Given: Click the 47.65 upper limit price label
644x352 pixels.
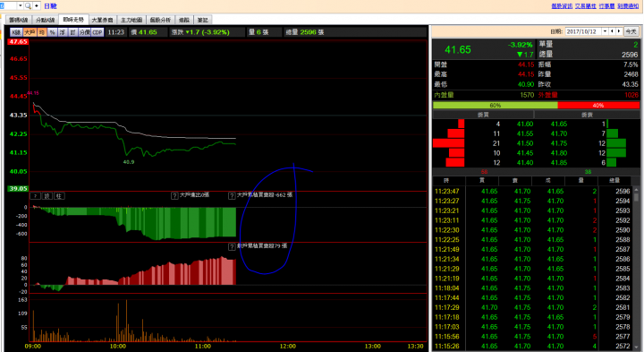Looking at the screenshot, I should (18, 41).
